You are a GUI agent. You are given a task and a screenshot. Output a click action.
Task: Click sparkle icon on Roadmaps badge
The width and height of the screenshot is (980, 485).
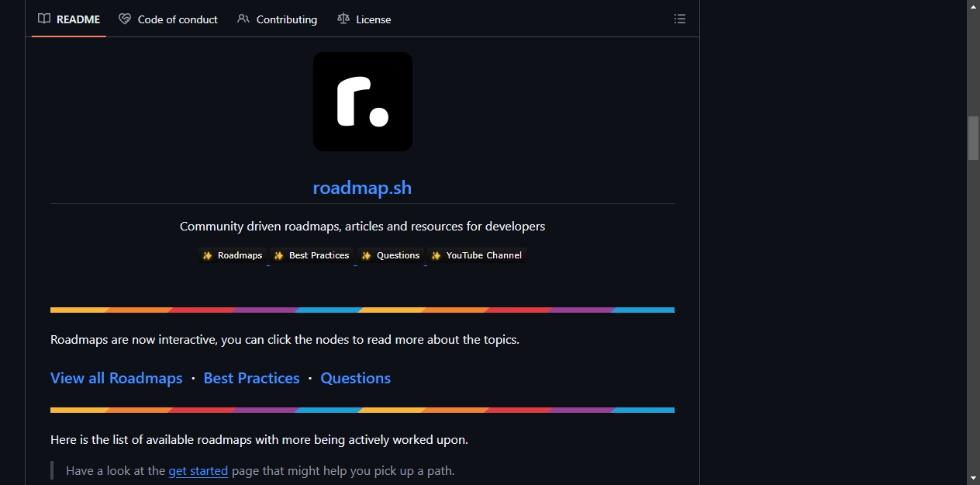(207, 255)
